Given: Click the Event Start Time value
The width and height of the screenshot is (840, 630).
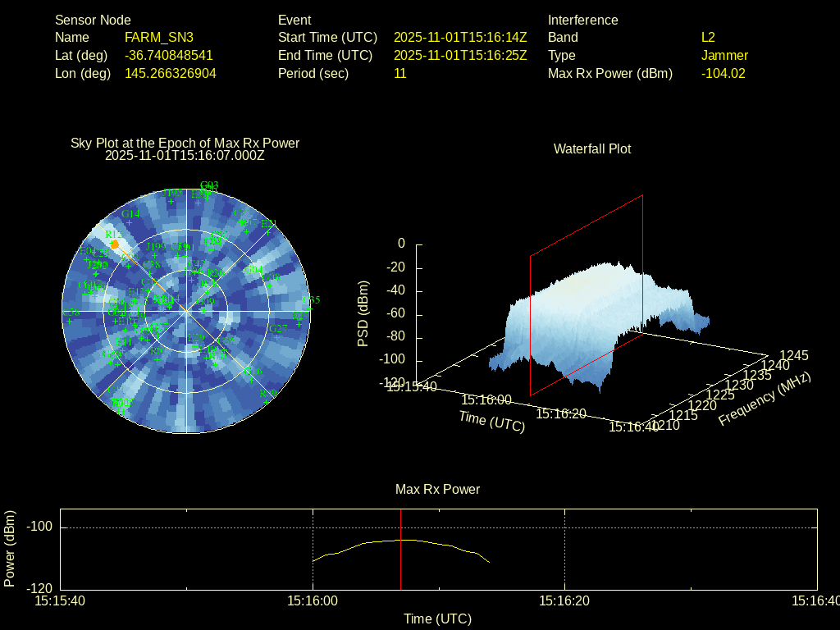Looking at the screenshot, I should tap(459, 37).
